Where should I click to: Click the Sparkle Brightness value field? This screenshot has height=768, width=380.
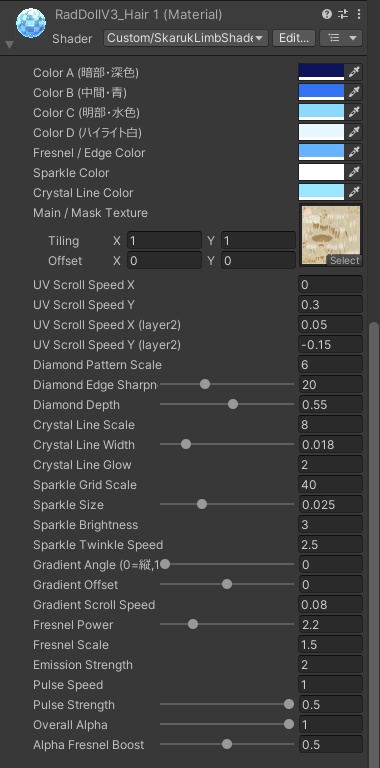[x=331, y=525]
